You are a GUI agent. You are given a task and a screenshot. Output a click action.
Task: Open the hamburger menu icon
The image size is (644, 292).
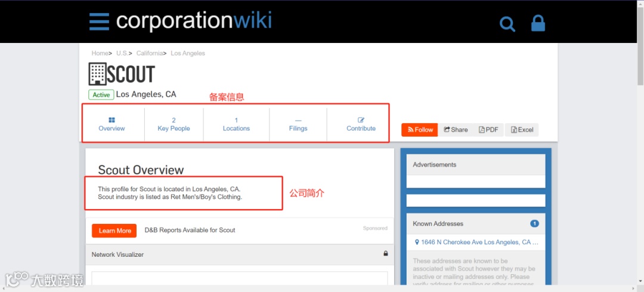click(x=100, y=21)
